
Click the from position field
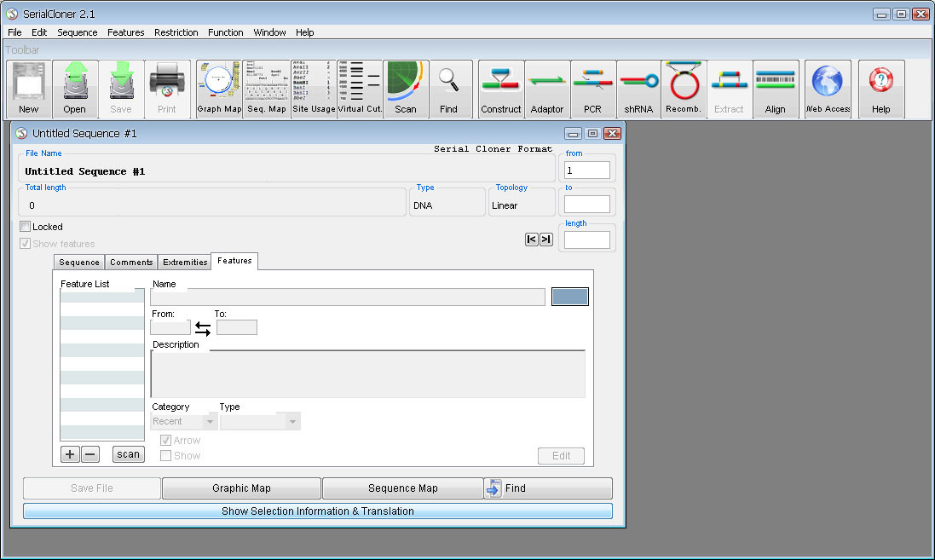(586, 170)
